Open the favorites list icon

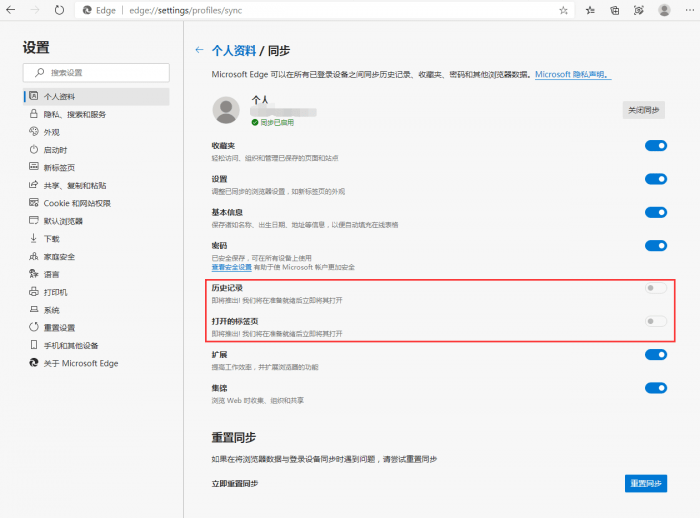[x=590, y=10]
